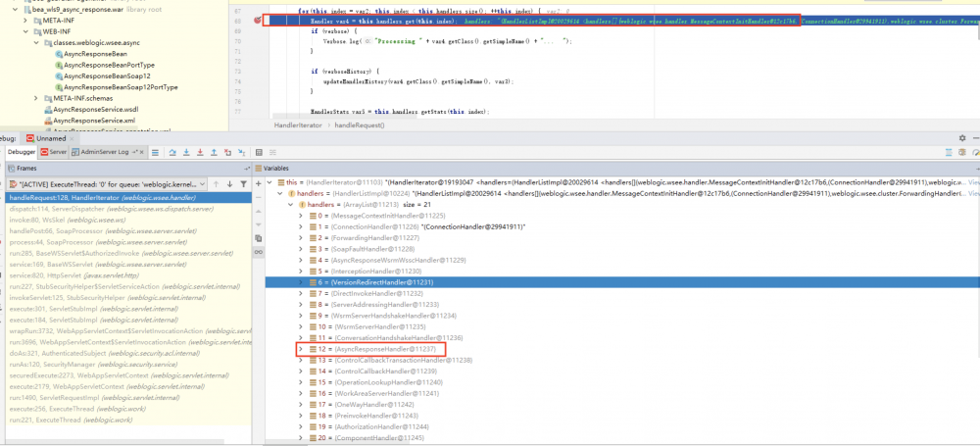This screenshot has width=980, height=446.
Task: Click the Run to Cursor icon
Action: [242, 152]
